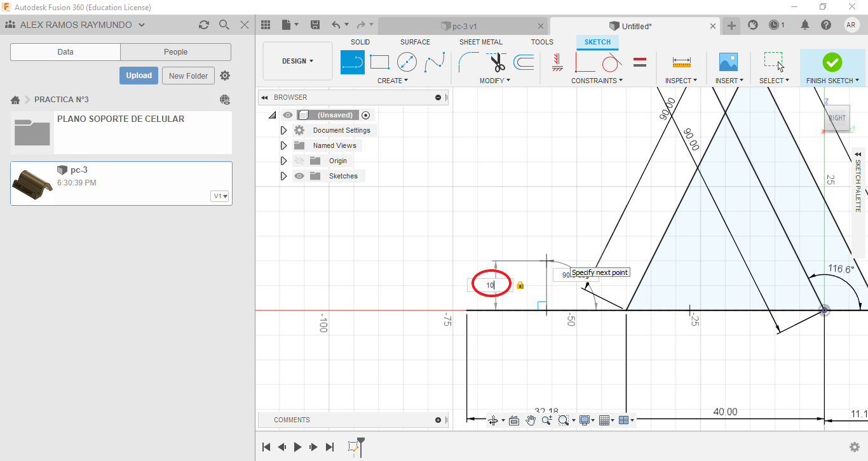Expand the Origin node
Image resolution: width=868 pixels, height=461 pixels.
[284, 161]
